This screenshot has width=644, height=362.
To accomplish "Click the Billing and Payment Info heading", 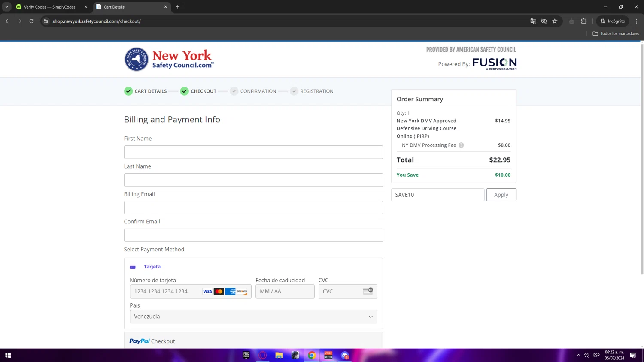I will pos(172,120).
